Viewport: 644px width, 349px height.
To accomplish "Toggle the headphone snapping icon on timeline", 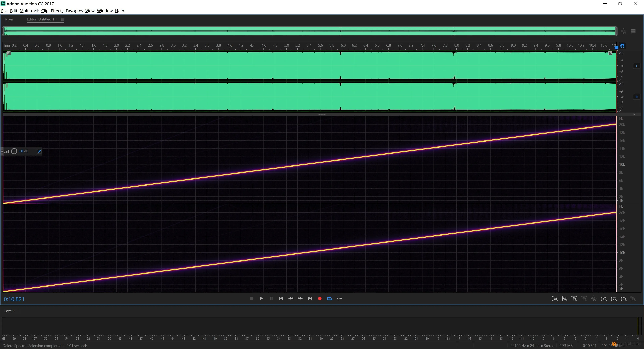I will (623, 46).
